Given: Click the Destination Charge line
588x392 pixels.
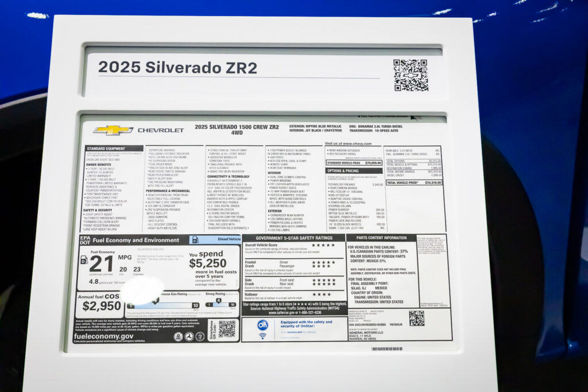Looking at the screenshot, I should click(x=413, y=168).
